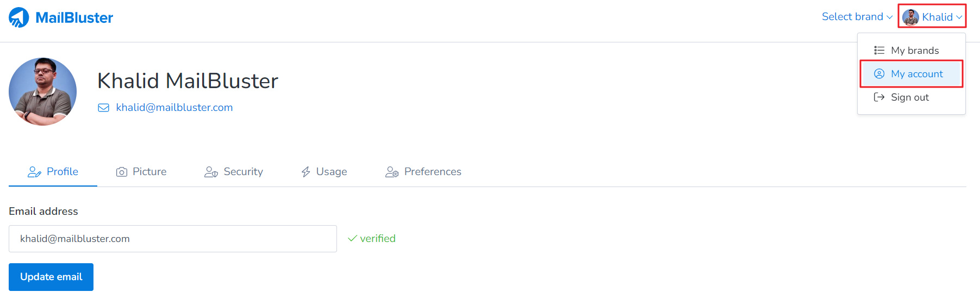
Task: Click the Sign out arrow icon
Action: point(879,97)
